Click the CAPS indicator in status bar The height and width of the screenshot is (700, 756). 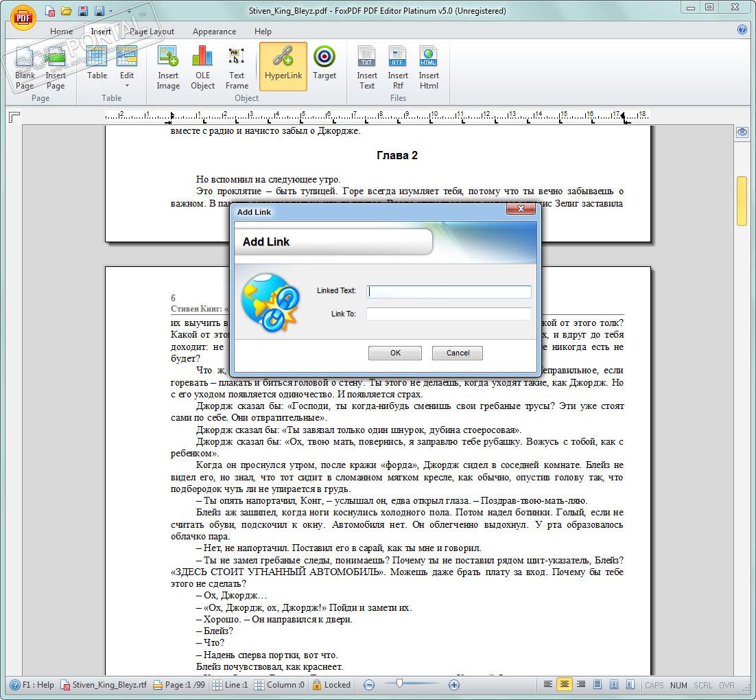pyautogui.click(x=654, y=685)
